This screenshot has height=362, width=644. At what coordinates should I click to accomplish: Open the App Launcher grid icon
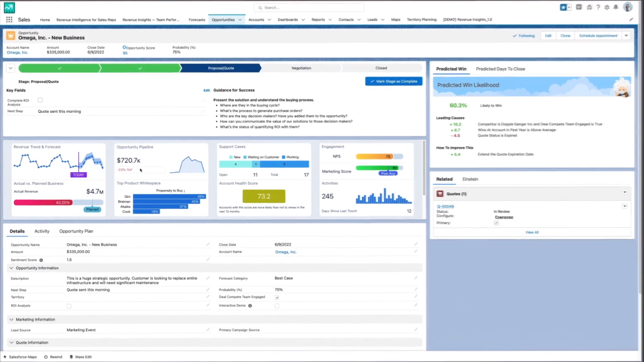(9, 20)
